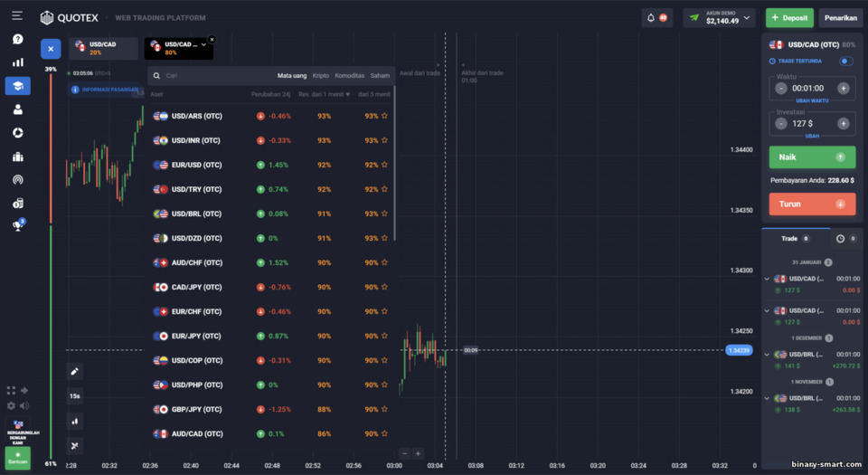Open the leaderboard podium sidebar icon
868x475 pixels.
click(18, 157)
